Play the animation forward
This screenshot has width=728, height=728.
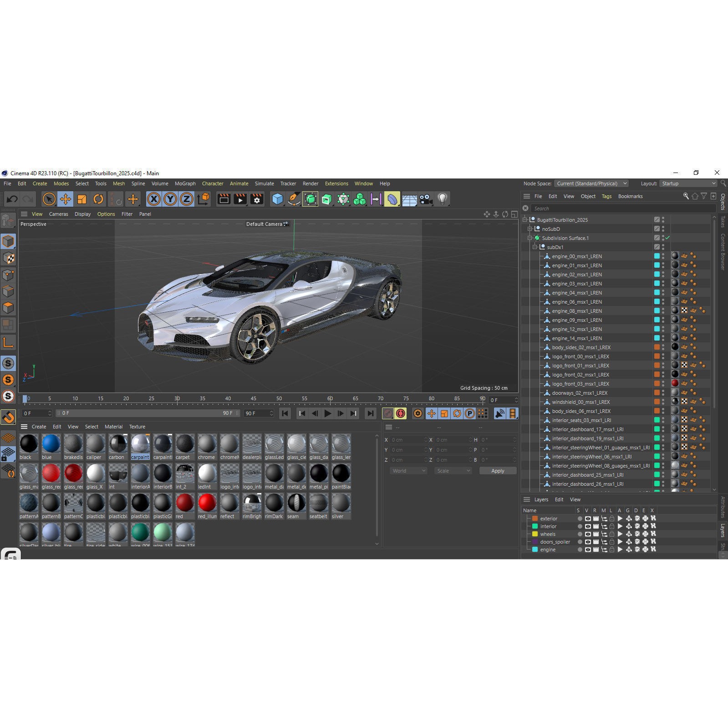point(327,413)
